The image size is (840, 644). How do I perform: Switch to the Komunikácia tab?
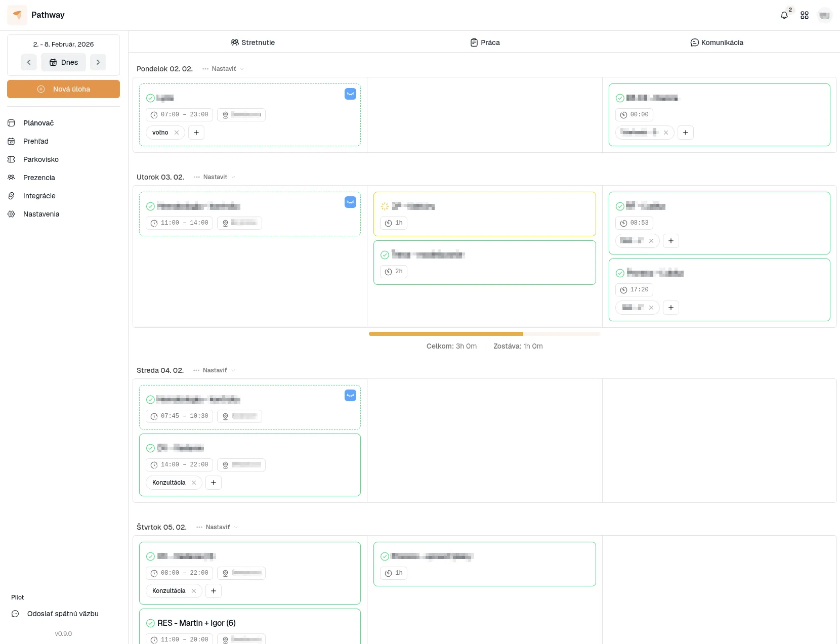click(717, 42)
